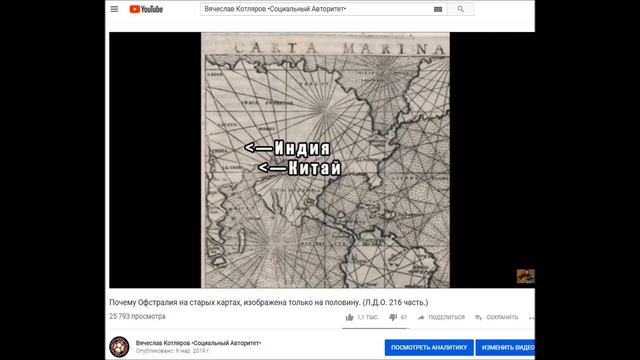This screenshot has width=640, height=360.
Task: Go to the YouTube home logo
Action: pos(146,9)
